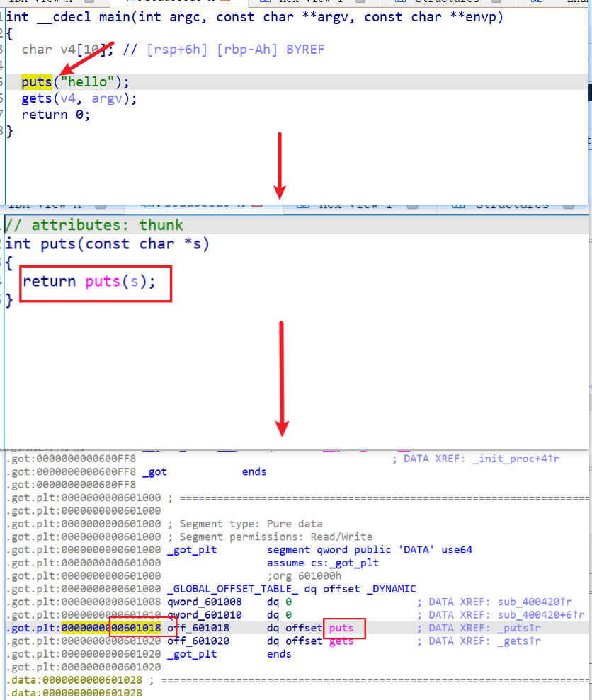The image size is (592, 700).
Task: Click the _got_plt segment declaration name
Action: click(x=192, y=549)
